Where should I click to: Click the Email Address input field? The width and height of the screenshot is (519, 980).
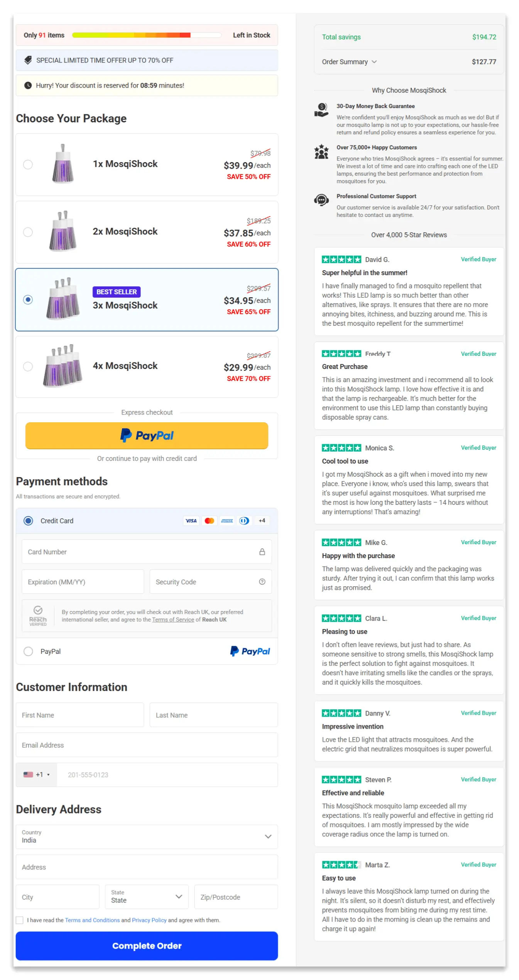click(x=147, y=745)
